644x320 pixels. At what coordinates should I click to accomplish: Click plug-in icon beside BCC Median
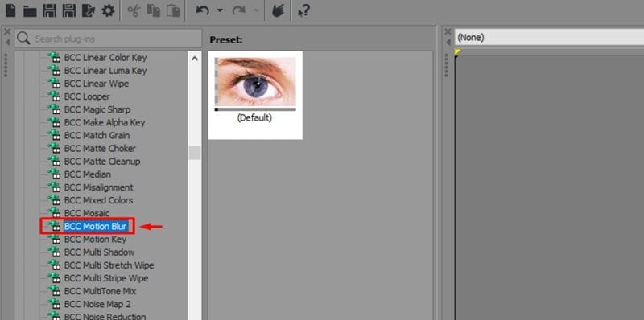click(54, 174)
